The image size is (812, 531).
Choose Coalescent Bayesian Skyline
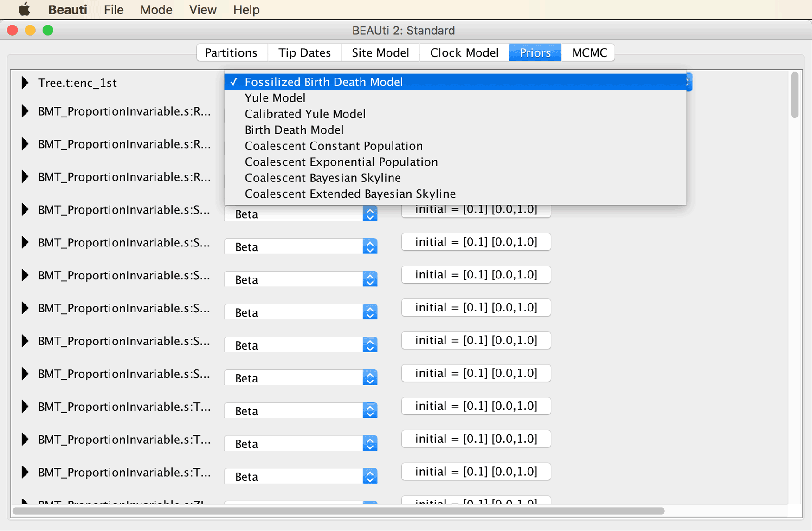[455, 178]
